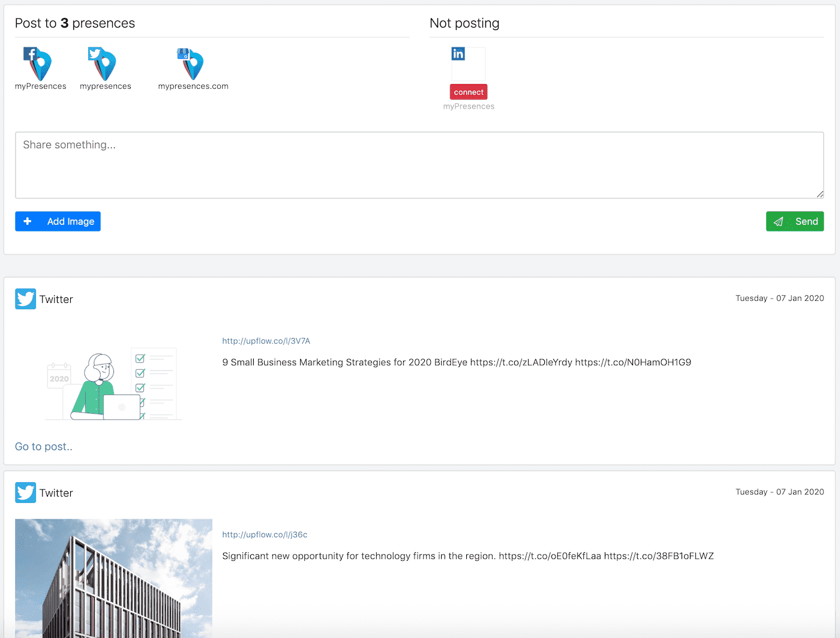
Task: Select the Twitter mypresences presence icon
Action: (103, 64)
